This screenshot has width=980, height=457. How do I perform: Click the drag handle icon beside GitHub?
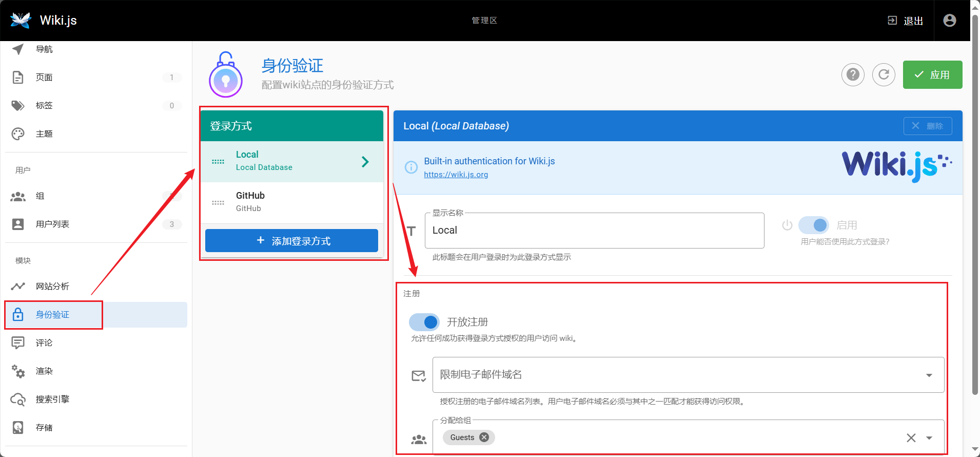coord(218,202)
